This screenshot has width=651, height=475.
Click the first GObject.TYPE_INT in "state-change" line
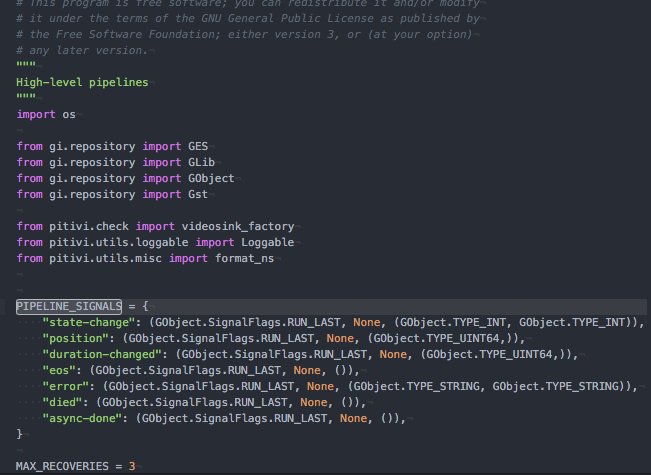[x=453, y=323]
